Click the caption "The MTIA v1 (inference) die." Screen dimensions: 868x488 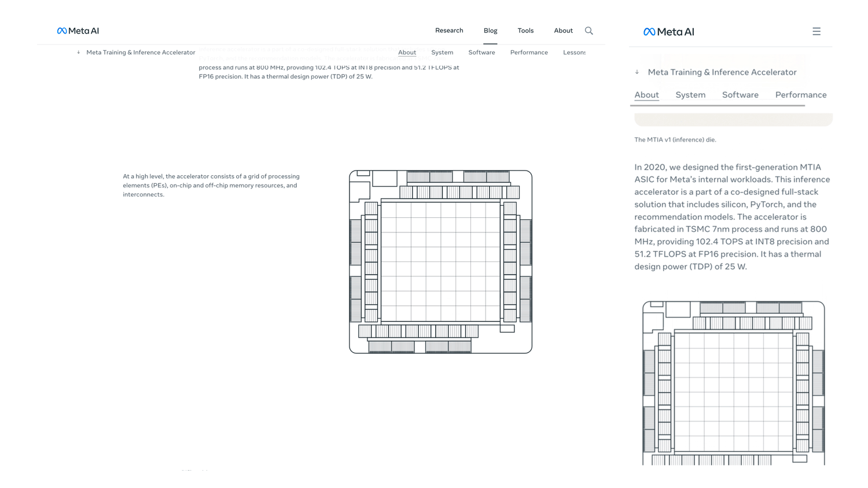tap(675, 140)
